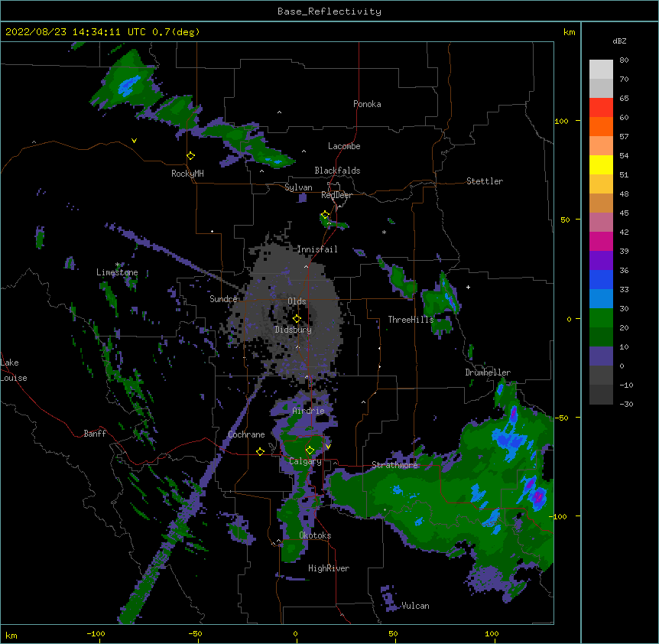The height and width of the screenshot is (644, 659).
Task: Click the Innisfail label
Action: point(317,249)
